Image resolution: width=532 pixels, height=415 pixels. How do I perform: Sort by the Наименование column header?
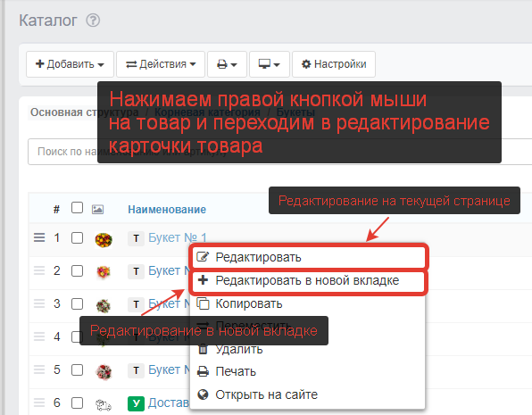click(x=167, y=210)
